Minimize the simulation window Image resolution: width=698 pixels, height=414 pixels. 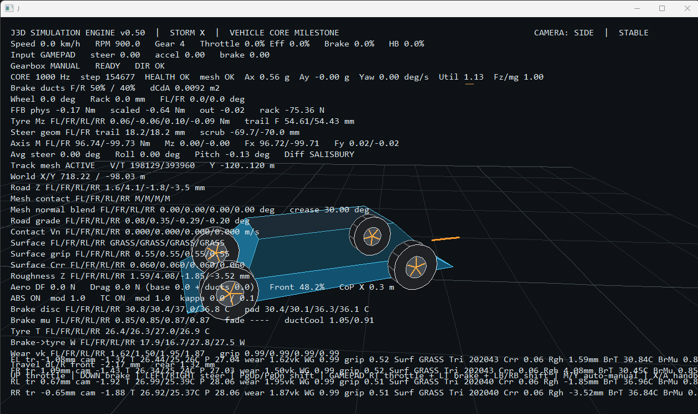(x=637, y=8)
